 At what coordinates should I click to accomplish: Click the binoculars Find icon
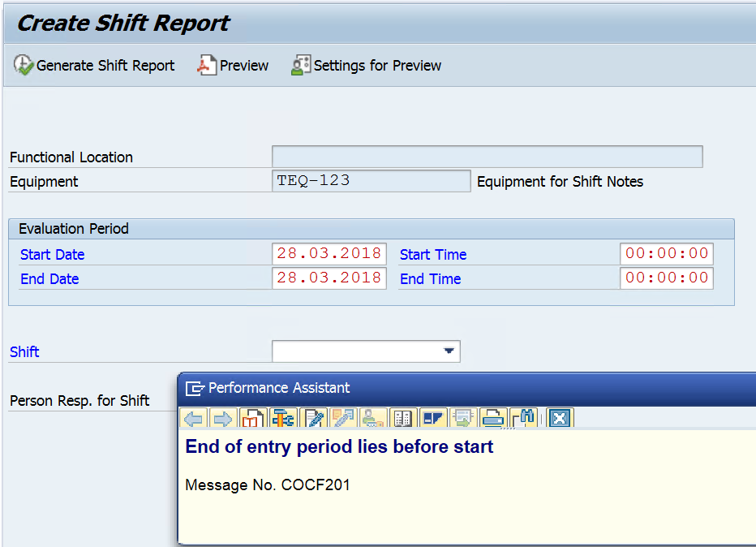click(x=524, y=418)
